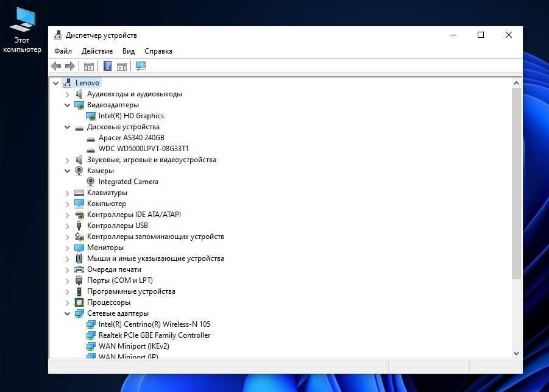This screenshot has width=549, height=392.
Task: Collapse the Камеры category
Action: click(x=67, y=171)
